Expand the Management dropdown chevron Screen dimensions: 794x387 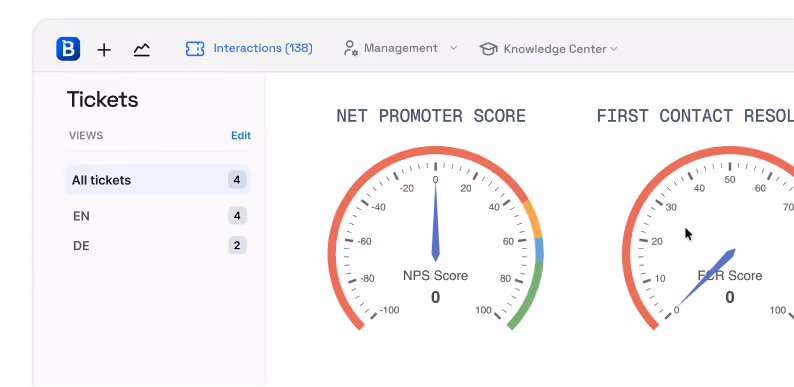[x=454, y=48]
